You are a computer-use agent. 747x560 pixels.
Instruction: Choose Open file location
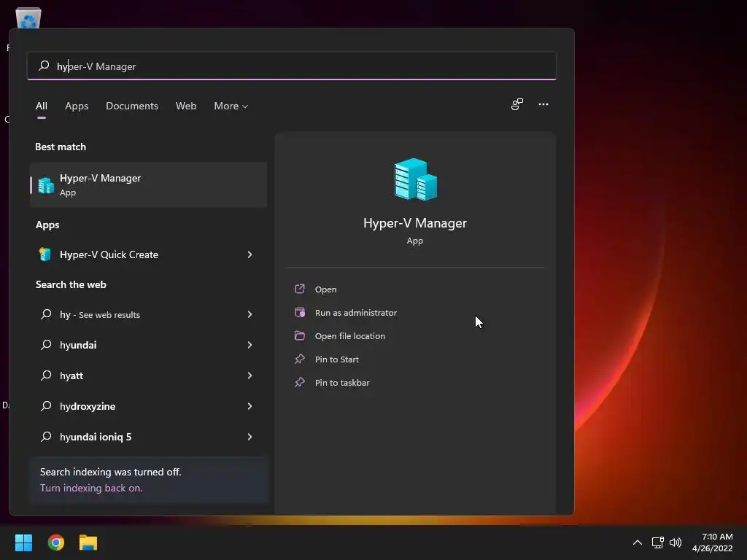(349, 335)
